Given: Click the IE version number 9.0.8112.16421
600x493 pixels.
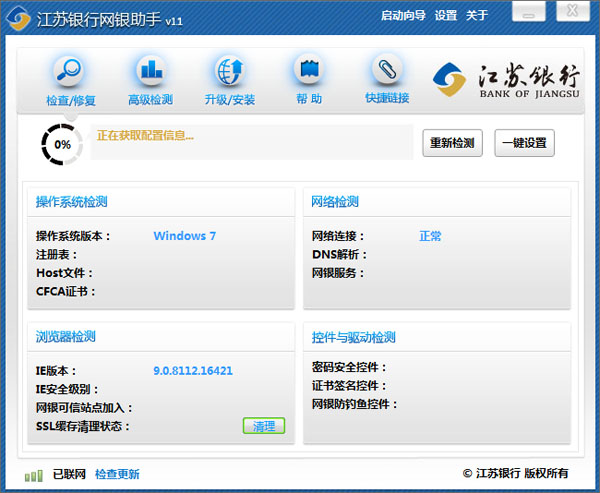Looking at the screenshot, I should pos(193,371).
